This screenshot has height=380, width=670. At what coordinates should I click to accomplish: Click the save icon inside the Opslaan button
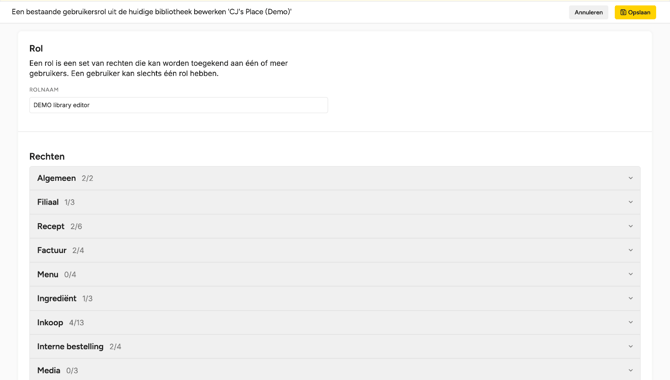click(x=623, y=12)
